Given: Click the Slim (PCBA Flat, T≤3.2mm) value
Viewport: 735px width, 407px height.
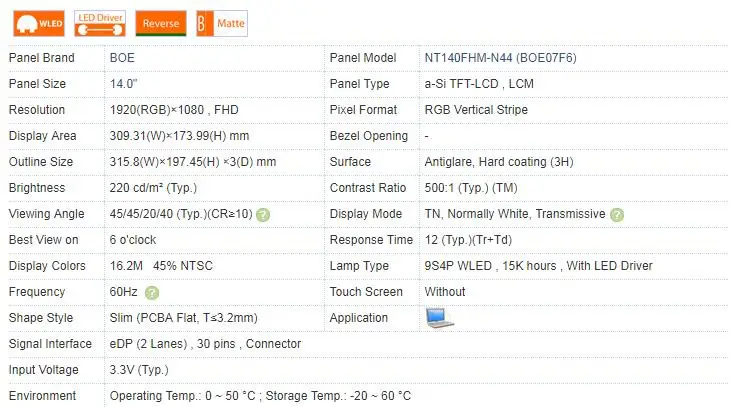Looking at the screenshot, I should (183, 318).
